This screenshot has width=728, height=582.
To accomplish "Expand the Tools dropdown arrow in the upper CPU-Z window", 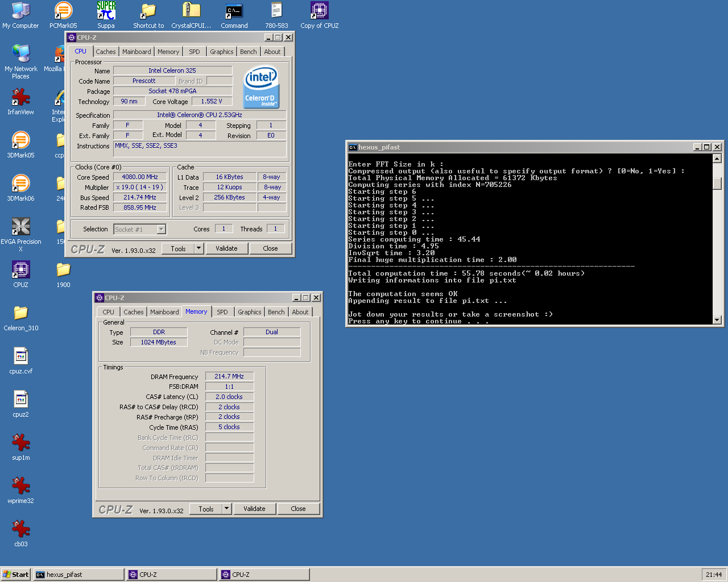I will tap(198, 248).
